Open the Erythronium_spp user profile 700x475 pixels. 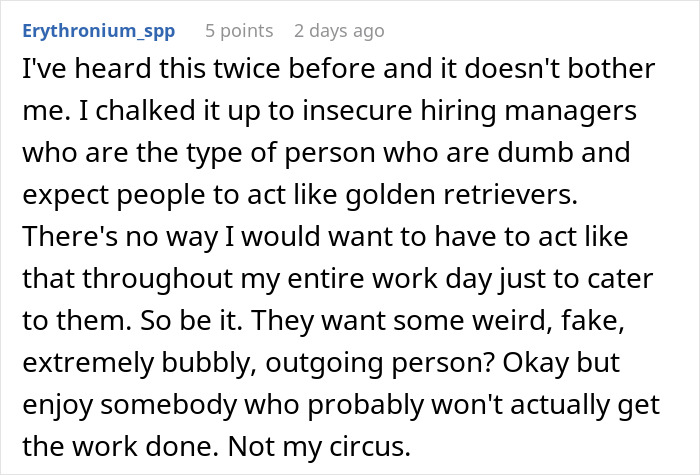click(x=97, y=31)
